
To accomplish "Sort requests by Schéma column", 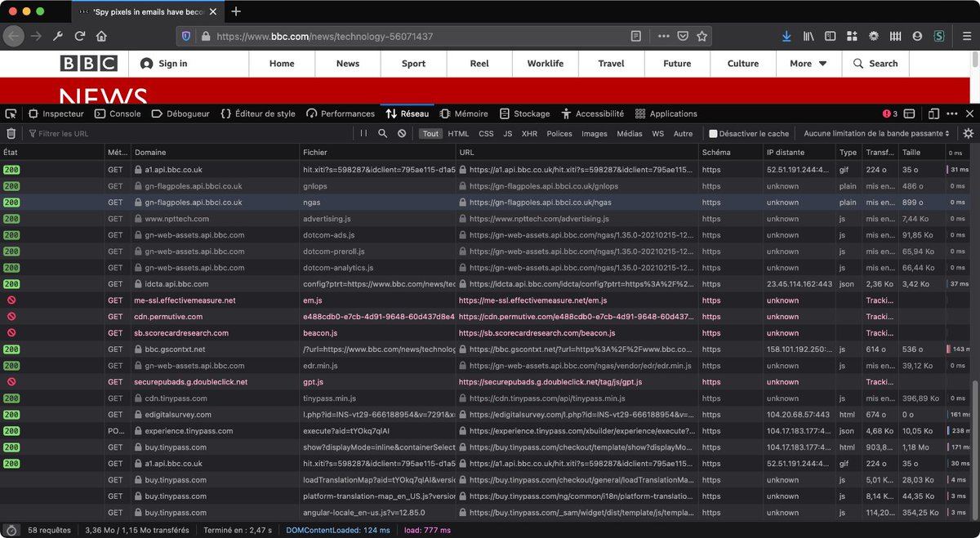I will click(x=730, y=153).
